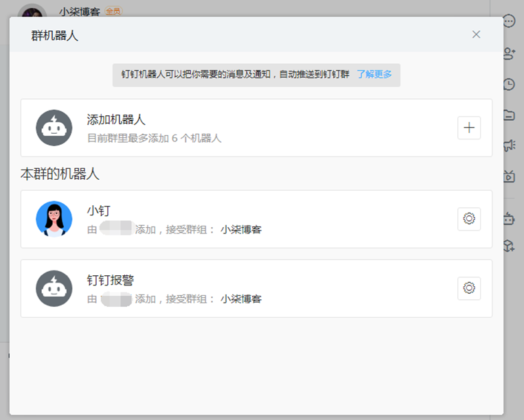Click the plus button to add robot

click(469, 128)
